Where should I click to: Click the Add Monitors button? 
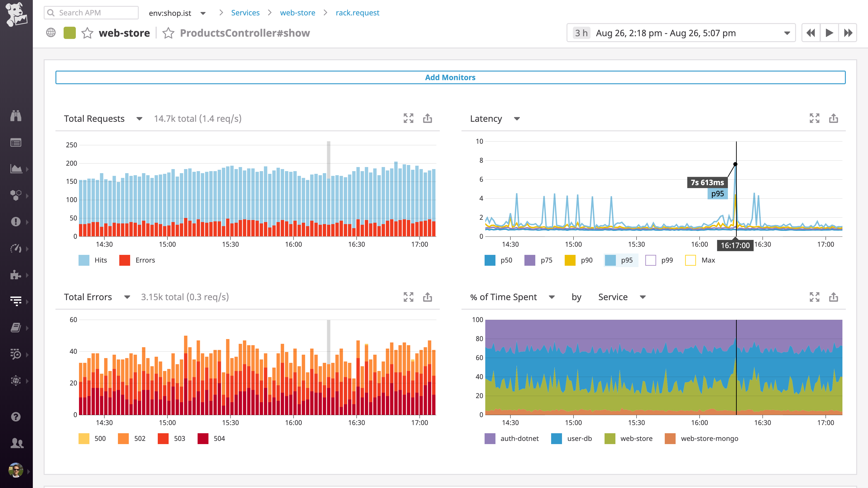(x=450, y=77)
